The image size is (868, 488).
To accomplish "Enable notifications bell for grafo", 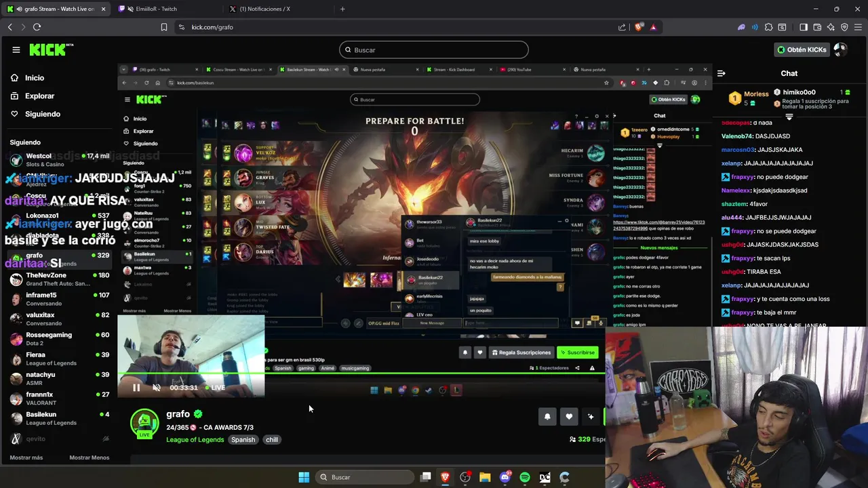I will point(547,417).
